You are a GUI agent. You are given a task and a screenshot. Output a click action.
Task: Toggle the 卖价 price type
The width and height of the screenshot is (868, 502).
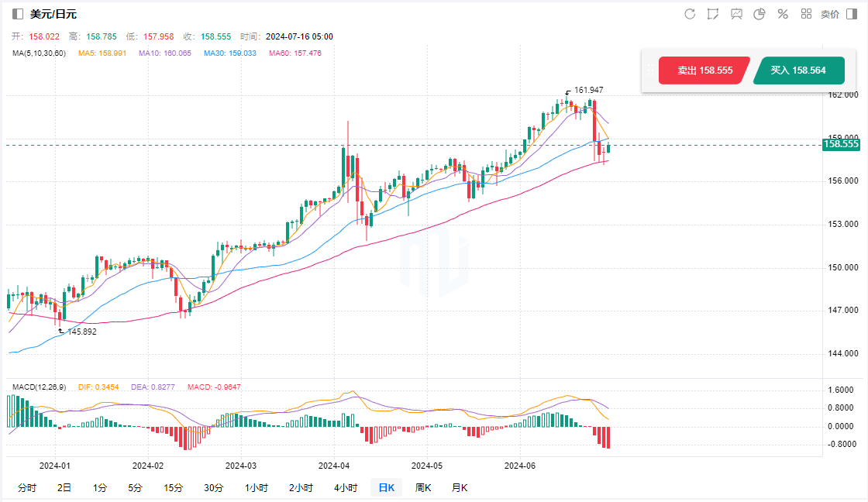click(x=829, y=14)
